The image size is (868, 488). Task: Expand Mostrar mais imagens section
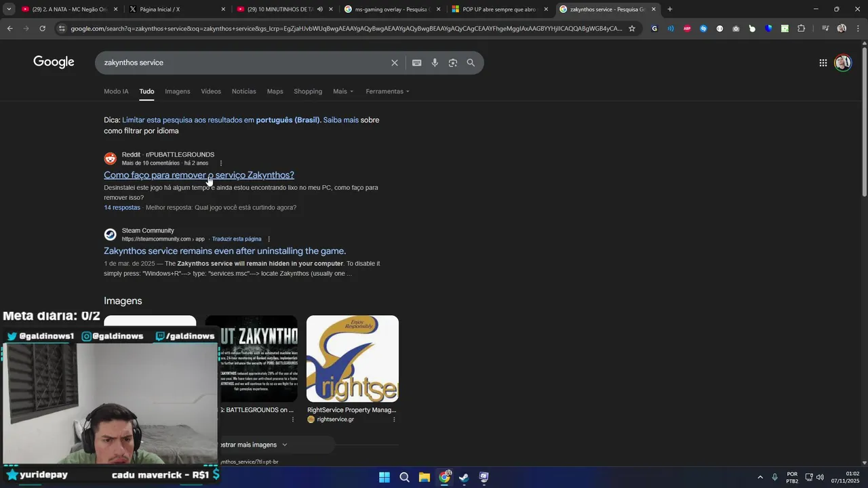[x=252, y=445]
